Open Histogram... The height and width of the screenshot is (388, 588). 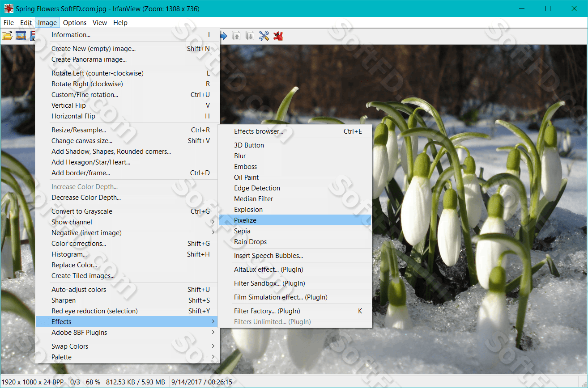[128, 254]
